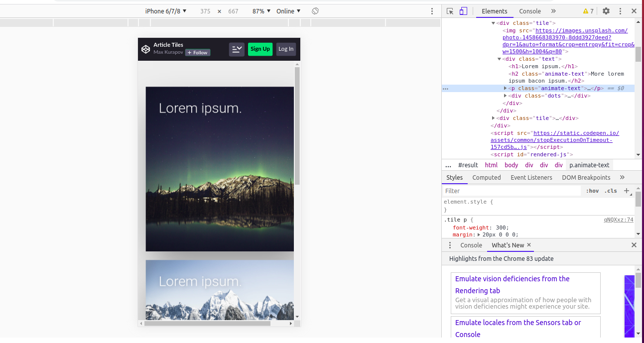This screenshot has width=644, height=343.
Task: Open the Emulate vision deficiencies link
Action: pyautogui.click(x=513, y=285)
